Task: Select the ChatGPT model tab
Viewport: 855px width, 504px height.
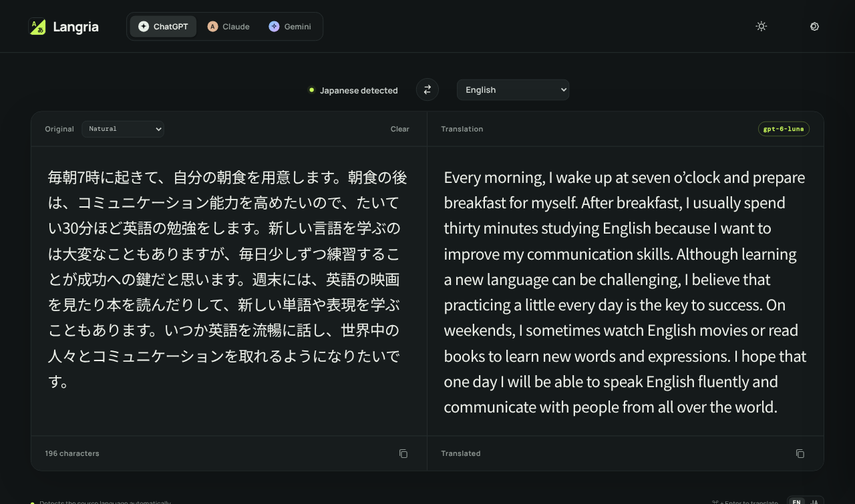Action: (x=163, y=27)
